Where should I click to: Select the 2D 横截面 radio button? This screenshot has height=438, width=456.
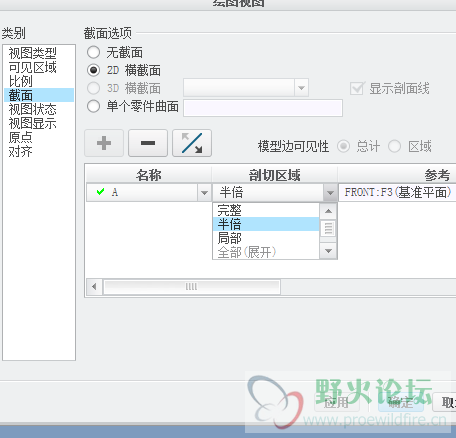93,70
